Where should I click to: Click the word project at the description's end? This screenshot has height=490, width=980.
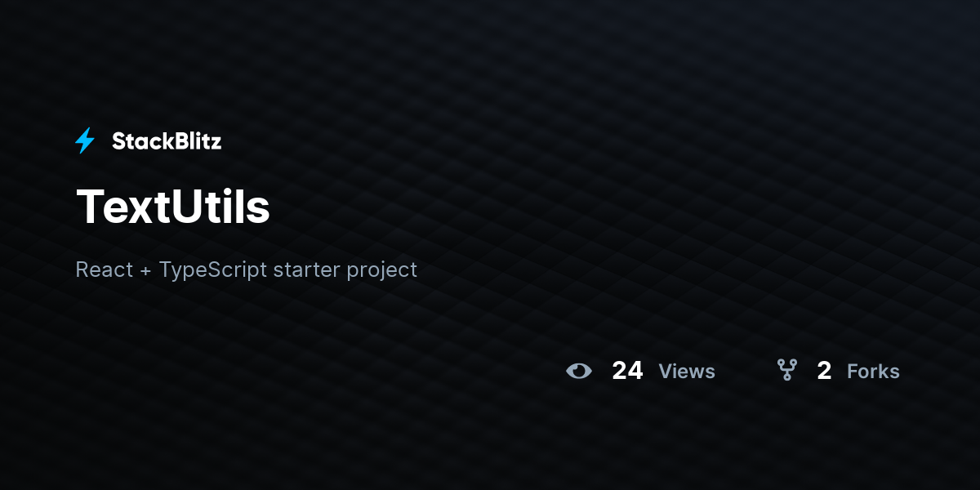pyautogui.click(x=381, y=271)
